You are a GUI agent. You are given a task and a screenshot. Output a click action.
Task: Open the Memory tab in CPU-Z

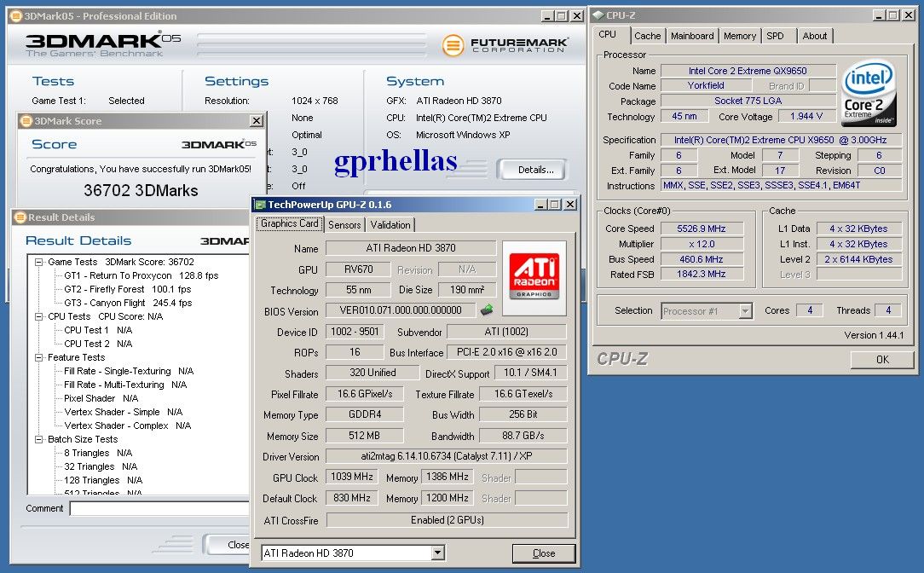click(x=740, y=36)
